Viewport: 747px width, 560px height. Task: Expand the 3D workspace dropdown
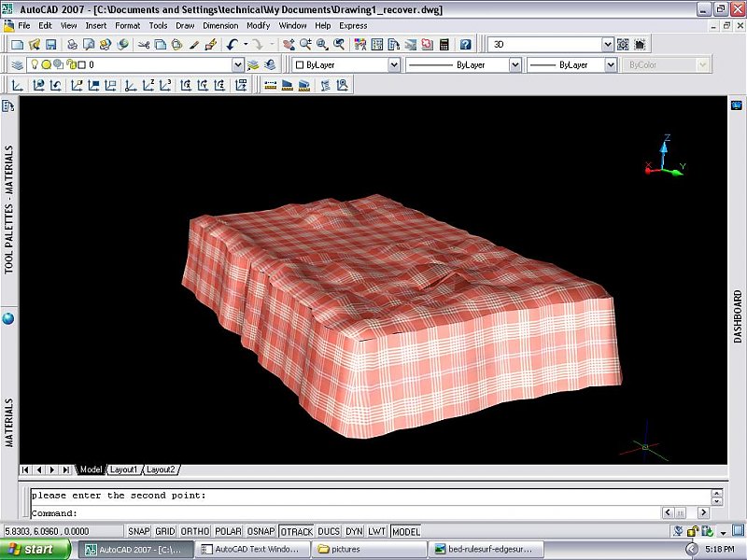pyautogui.click(x=607, y=44)
